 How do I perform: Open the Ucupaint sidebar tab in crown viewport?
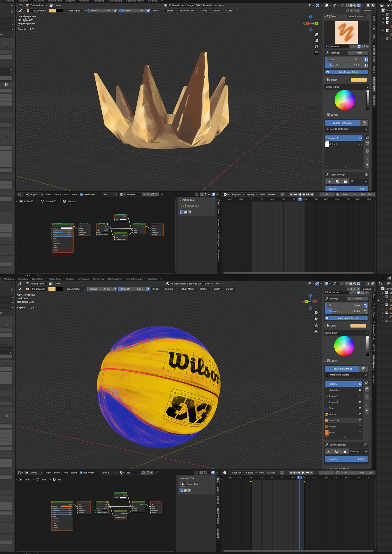374,100
